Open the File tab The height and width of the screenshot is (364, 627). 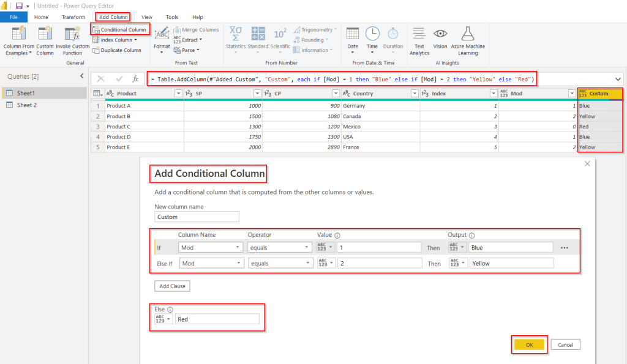tap(13, 17)
